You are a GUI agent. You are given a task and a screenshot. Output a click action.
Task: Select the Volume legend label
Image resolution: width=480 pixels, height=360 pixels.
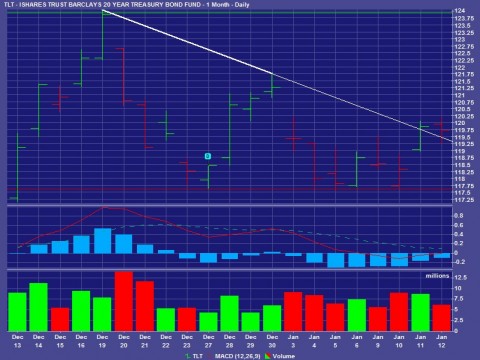point(284,356)
